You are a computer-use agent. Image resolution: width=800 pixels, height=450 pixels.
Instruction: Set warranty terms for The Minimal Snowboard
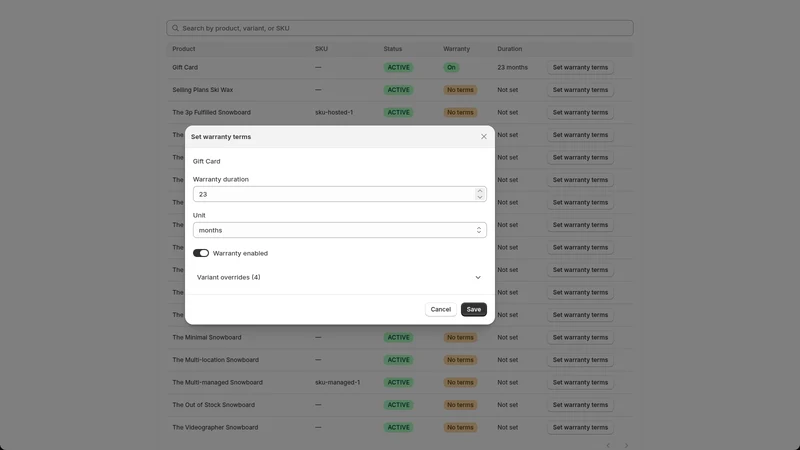(x=580, y=337)
